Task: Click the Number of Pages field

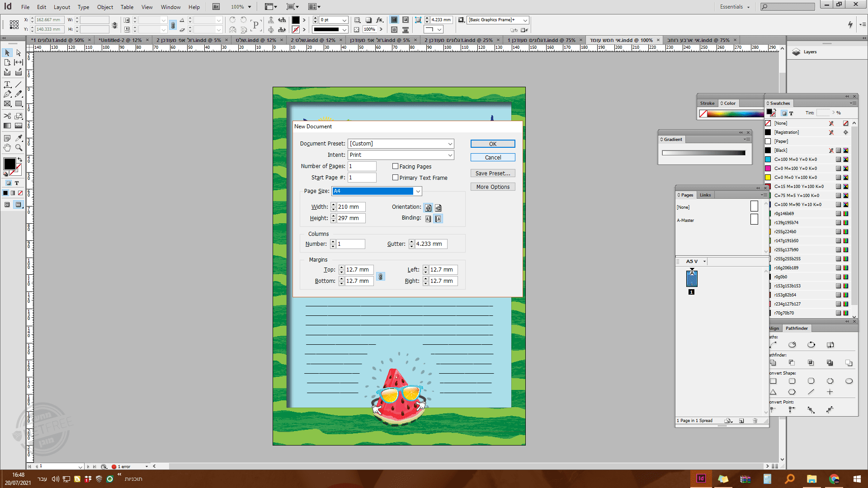Action: coord(362,166)
